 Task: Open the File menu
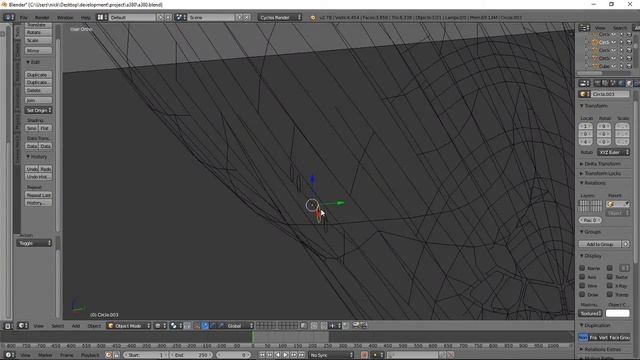tap(24, 18)
